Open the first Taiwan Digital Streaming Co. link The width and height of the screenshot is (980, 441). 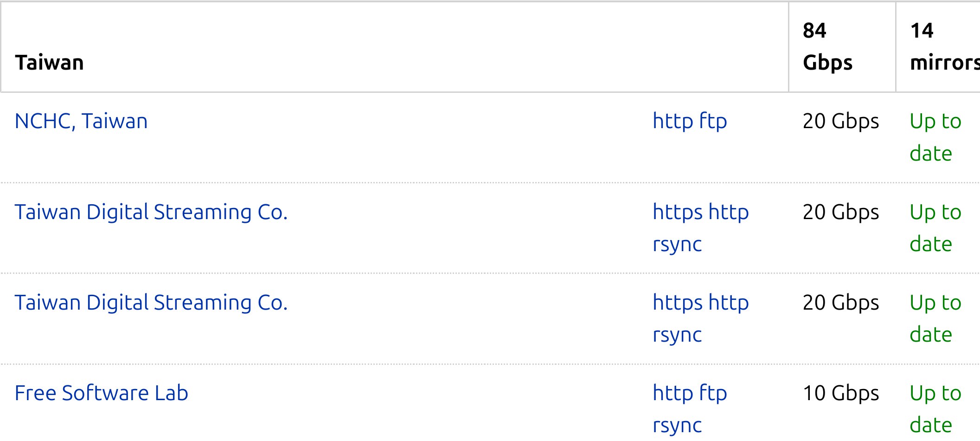click(151, 212)
